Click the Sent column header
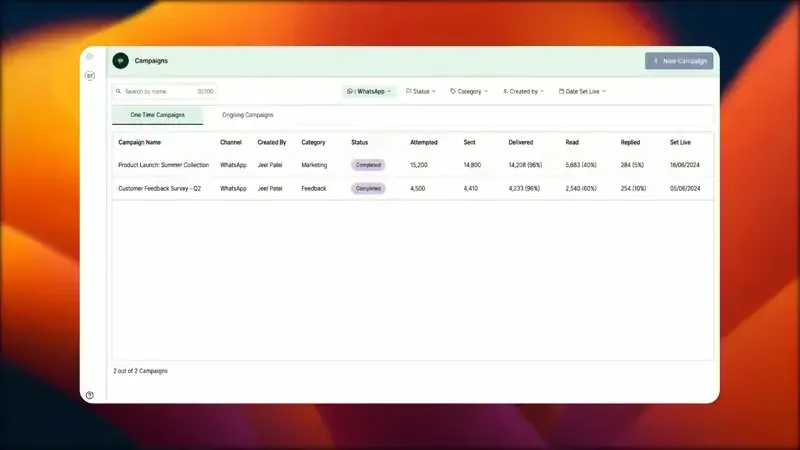This screenshot has height=450, width=800. tap(469, 142)
